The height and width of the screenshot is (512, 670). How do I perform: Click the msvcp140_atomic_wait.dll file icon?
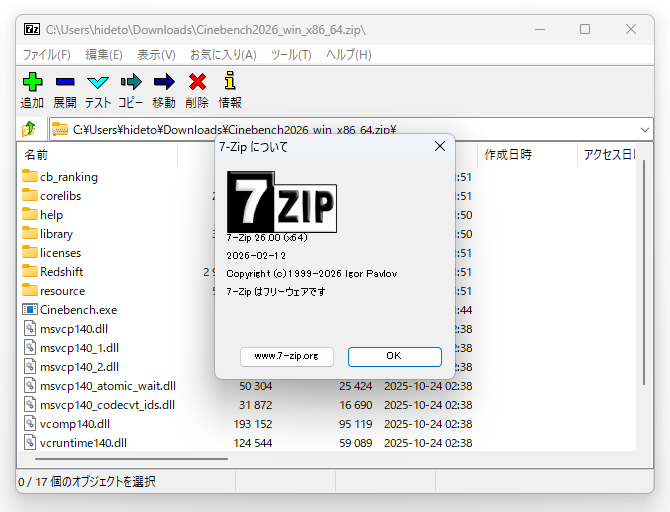click(29, 385)
